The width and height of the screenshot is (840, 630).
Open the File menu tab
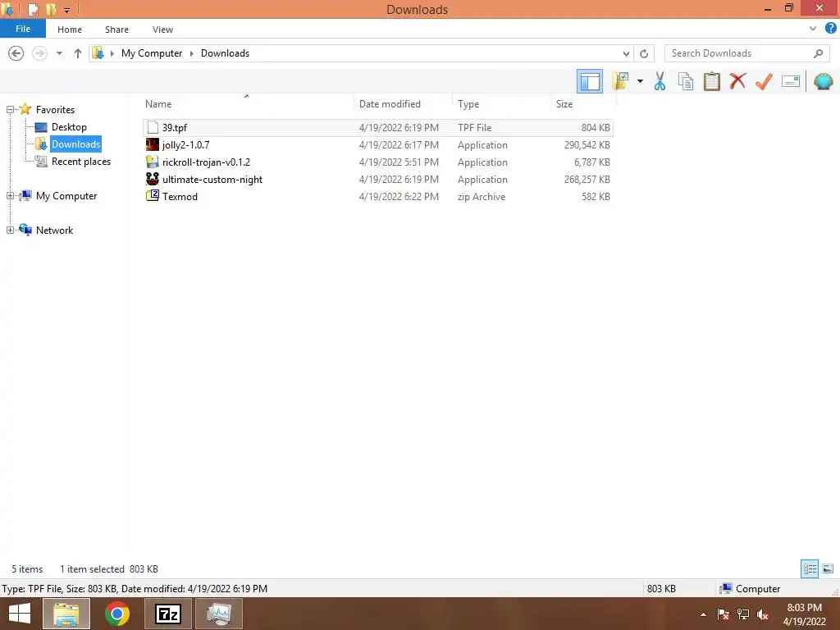(23, 29)
